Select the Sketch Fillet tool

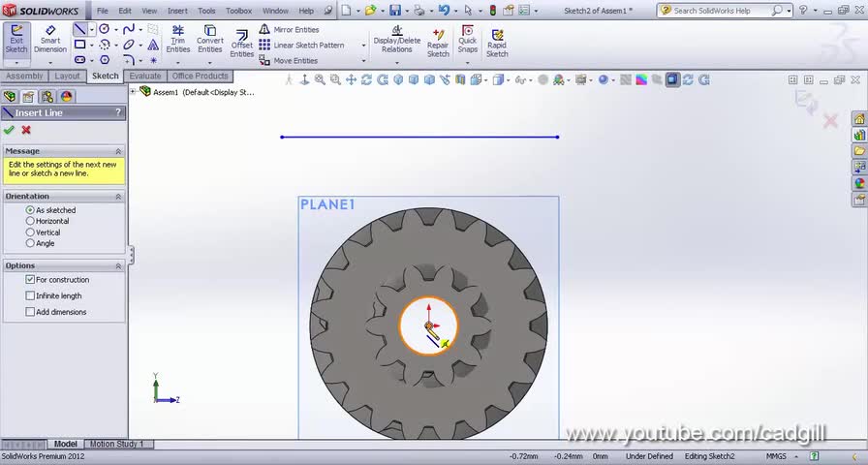pos(129,60)
